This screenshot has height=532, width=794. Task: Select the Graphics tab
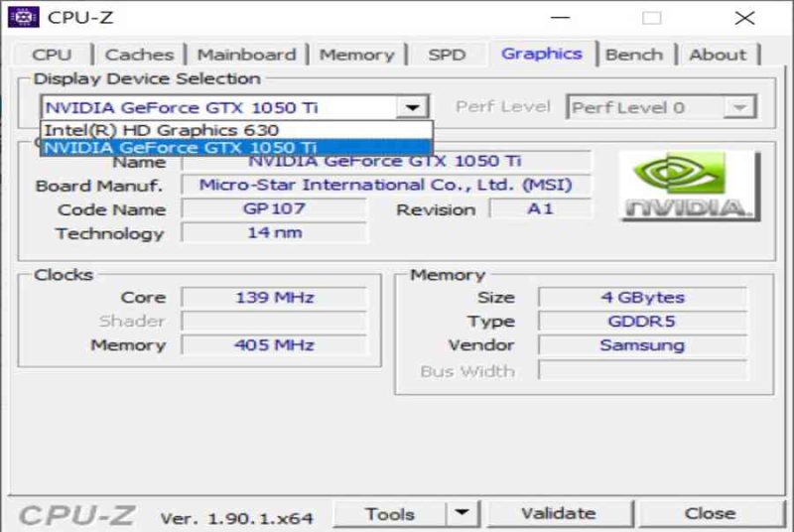pos(542,54)
